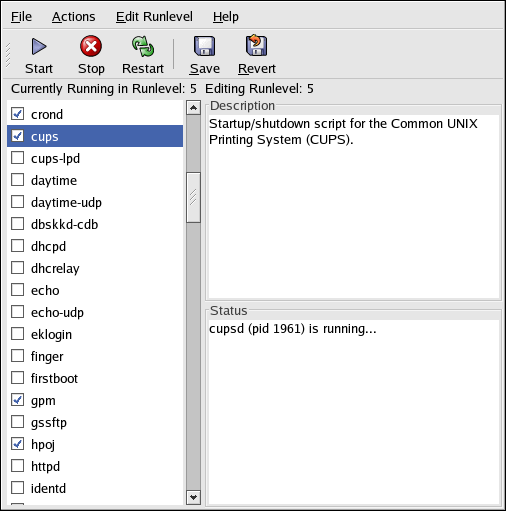This screenshot has height=511, width=506.
Task: Open the Edit Runlevel menu
Action: pos(154,17)
